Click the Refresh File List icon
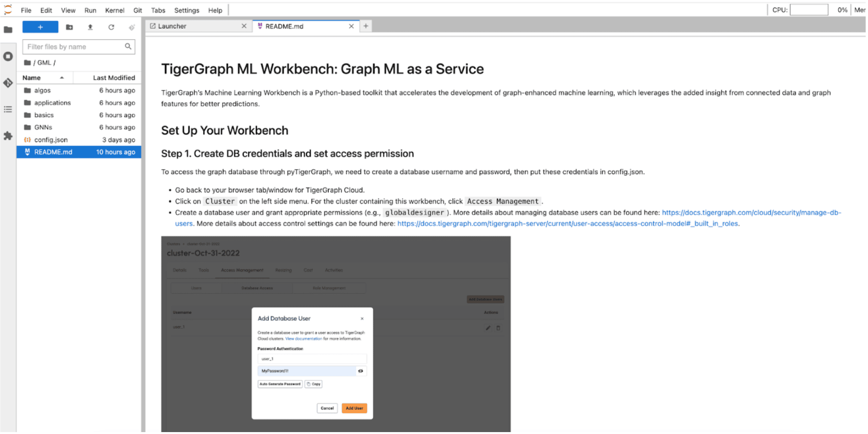This screenshot has height=434, width=868. click(x=111, y=27)
